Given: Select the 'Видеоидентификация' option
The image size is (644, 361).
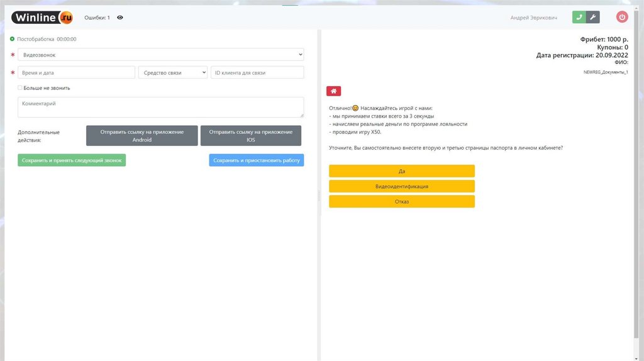Looking at the screenshot, I should [x=401, y=186].
